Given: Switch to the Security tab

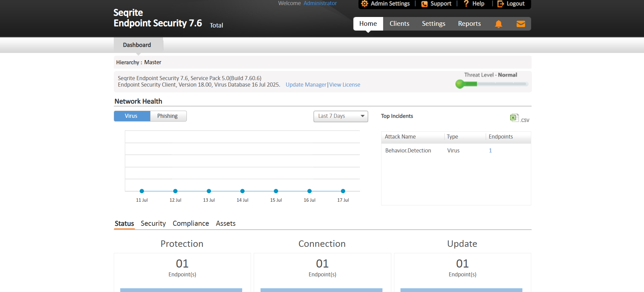Looking at the screenshot, I should [153, 223].
